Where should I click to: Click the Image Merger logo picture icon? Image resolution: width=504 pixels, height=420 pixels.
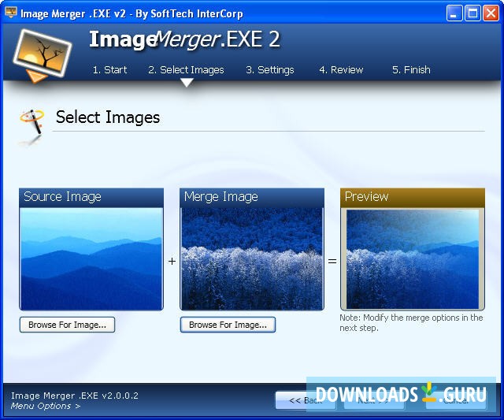point(42,56)
